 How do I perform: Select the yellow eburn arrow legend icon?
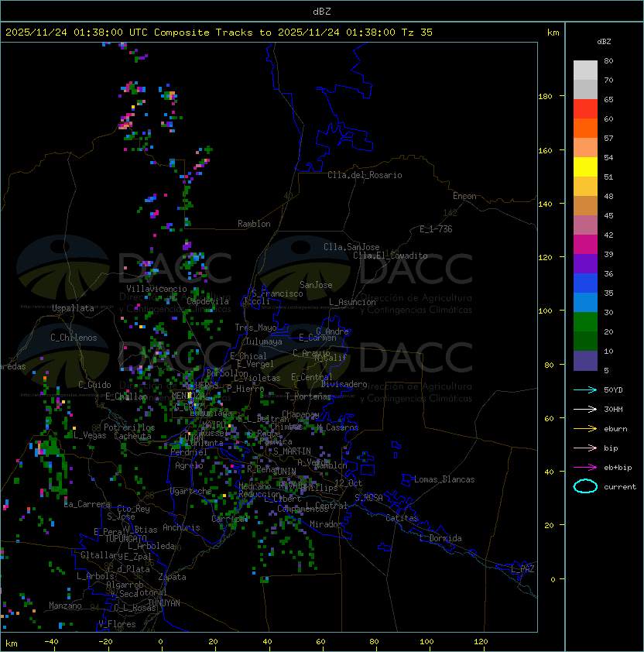[x=585, y=429]
